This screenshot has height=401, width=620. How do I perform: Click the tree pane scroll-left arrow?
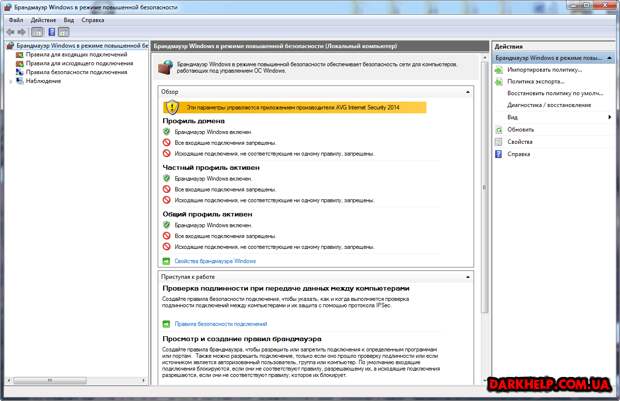coord(9,380)
